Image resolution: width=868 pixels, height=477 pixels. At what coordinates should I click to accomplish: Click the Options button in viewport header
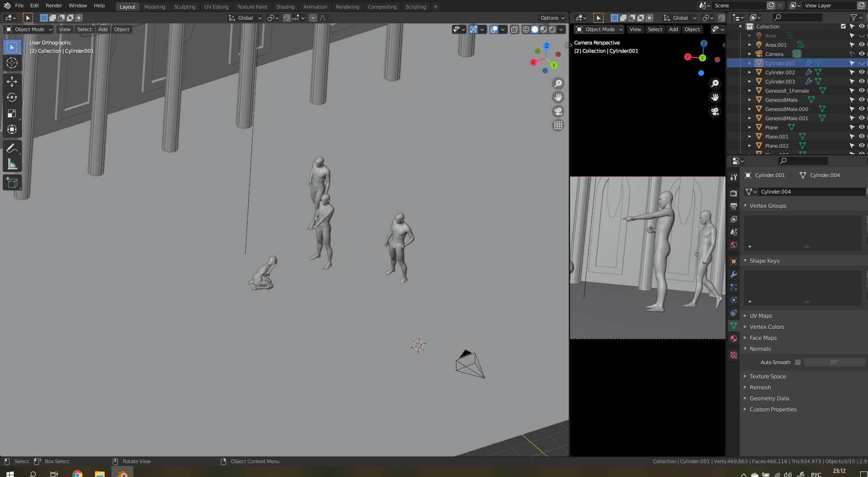coord(552,18)
